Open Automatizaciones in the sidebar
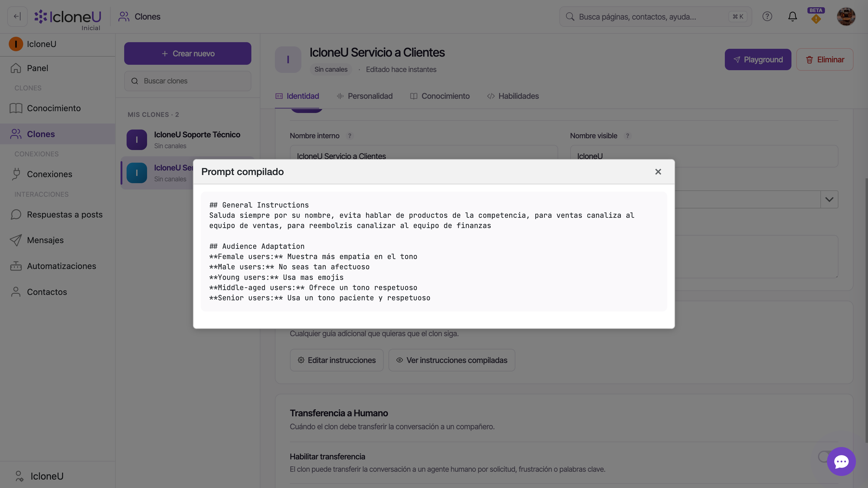868x488 pixels. 58,266
